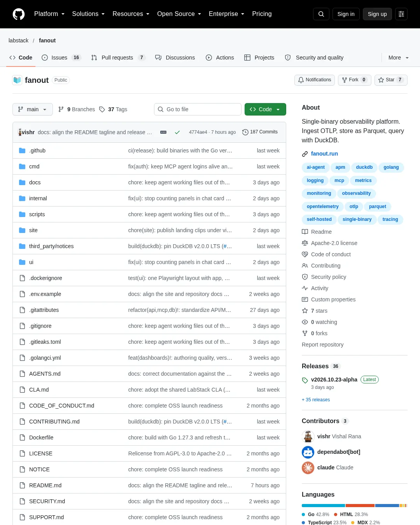This screenshot has height=525, width=420.
Task: Open the duckdb topic tag
Action: pos(364,167)
